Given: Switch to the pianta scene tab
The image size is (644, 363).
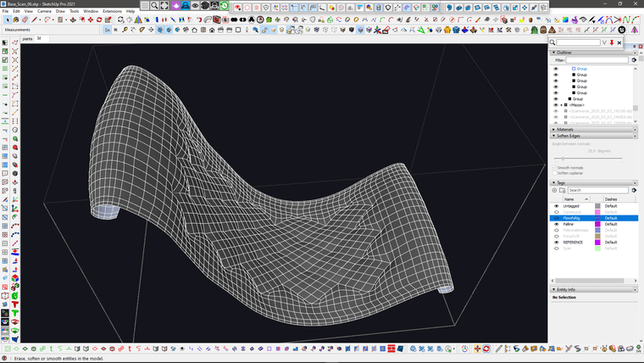Looking at the screenshot, I should [x=27, y=38].
